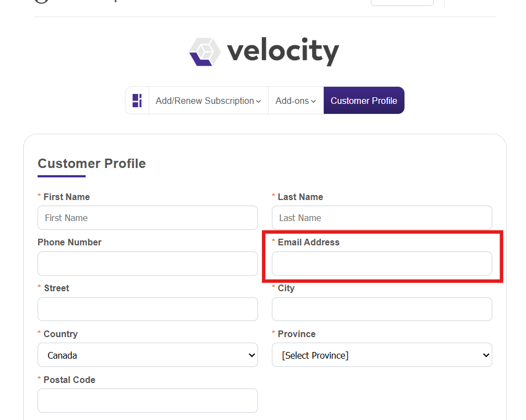Click the Velocity cube logo

[x=204, y=52]
